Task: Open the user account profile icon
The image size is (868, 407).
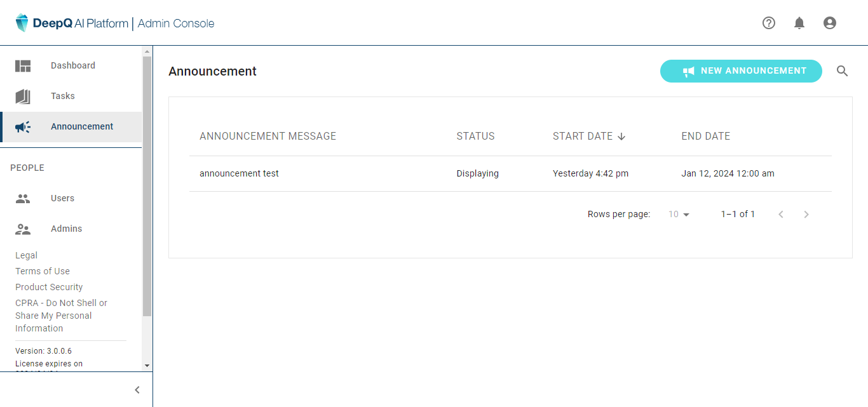Action: coord(829,23)
